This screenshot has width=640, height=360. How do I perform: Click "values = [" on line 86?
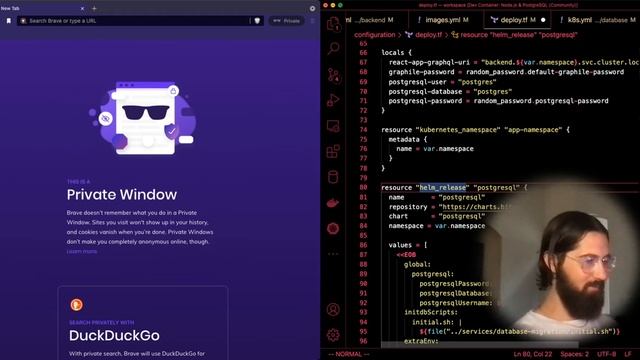click(408, 245)
